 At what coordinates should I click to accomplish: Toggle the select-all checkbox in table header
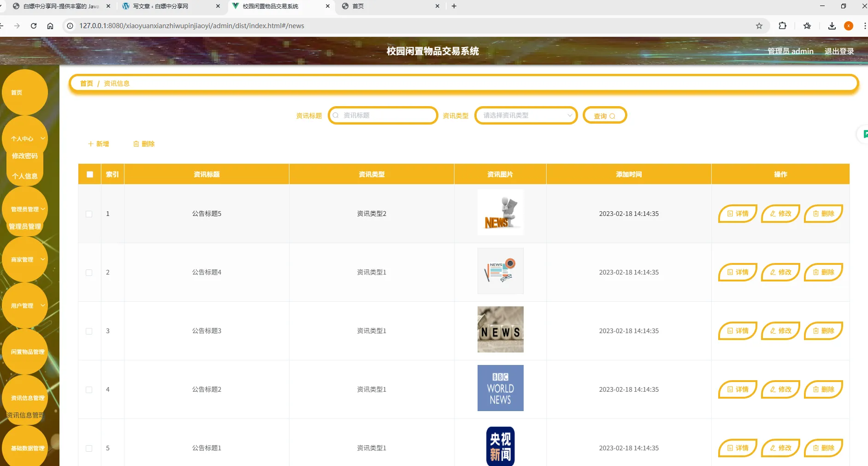[x=89, y=174]
